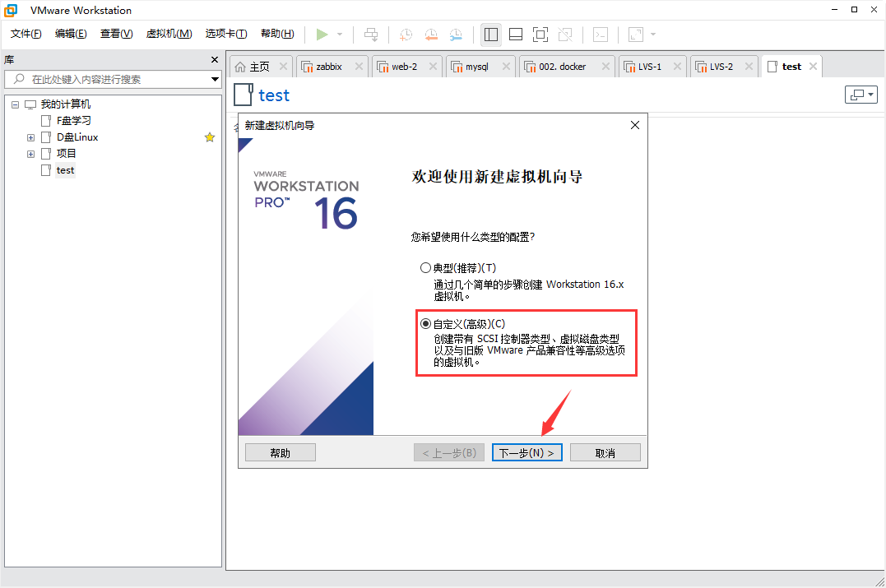Open the snapshot manager toolbar icon

[456, 35]
